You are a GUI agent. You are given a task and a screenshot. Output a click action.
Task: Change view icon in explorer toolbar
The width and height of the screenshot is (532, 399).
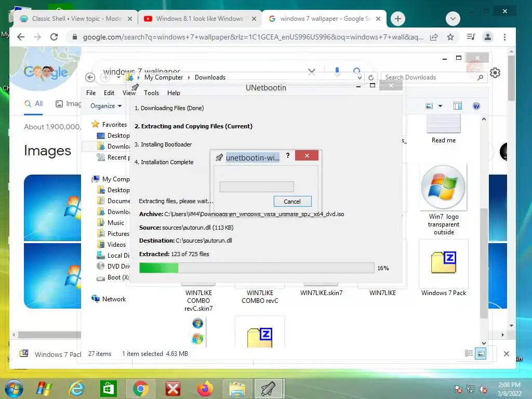[429, 106]
